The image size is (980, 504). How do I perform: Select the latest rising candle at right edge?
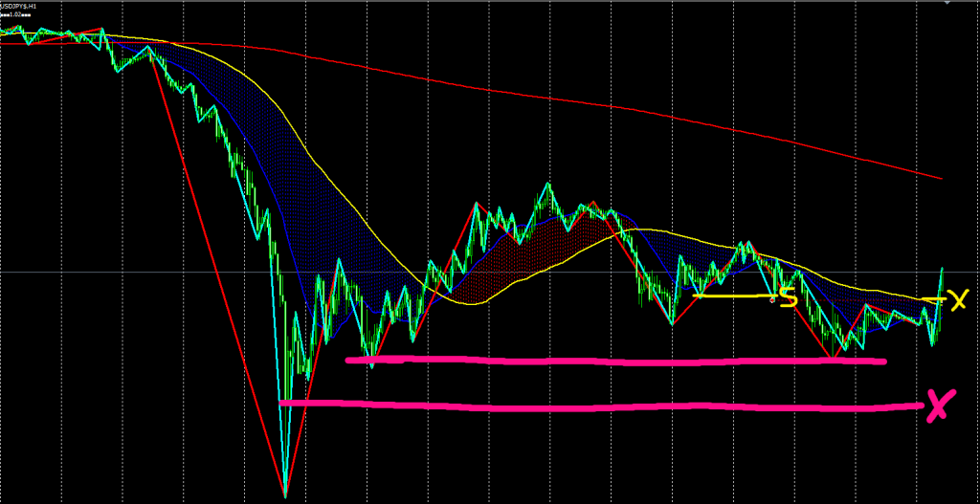(942, 277)
